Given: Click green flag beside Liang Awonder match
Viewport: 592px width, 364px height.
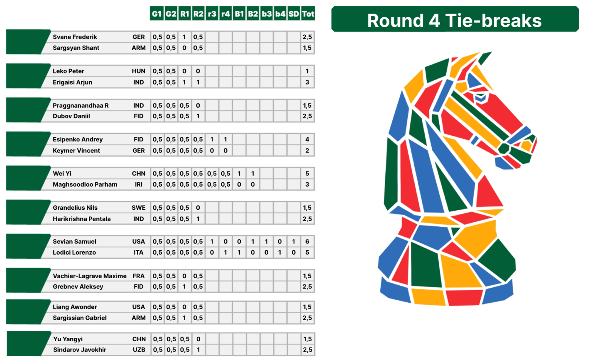Looking at the screenshot, I should click(26, 312).
